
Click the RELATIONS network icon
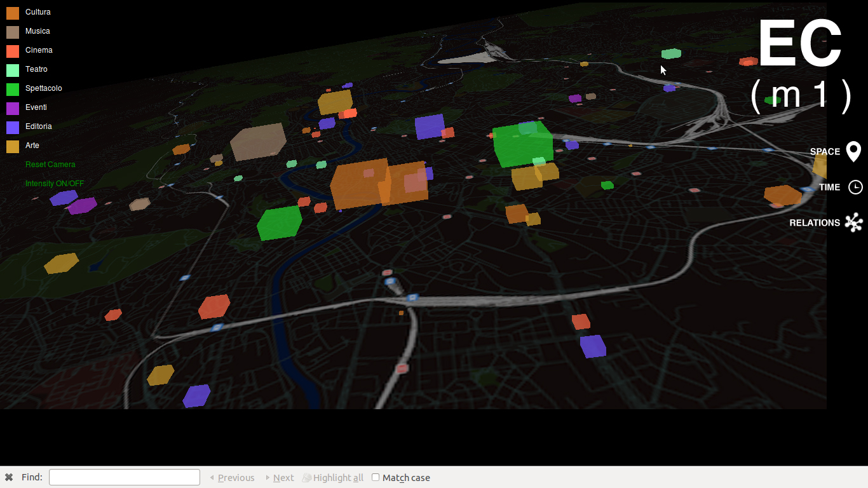pos(854,222)
